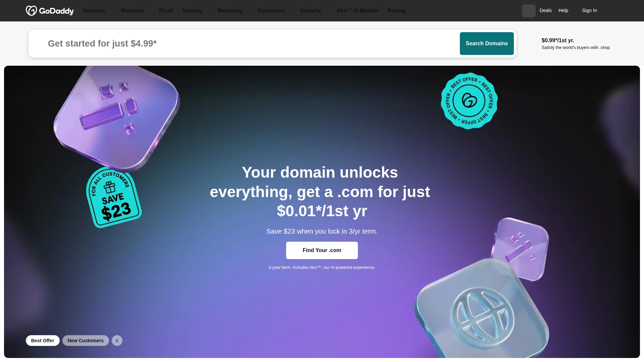Click the Search Domains button
Image resolution: width=644 pixels, height=362 pixels.
click(x=487, y=44)
